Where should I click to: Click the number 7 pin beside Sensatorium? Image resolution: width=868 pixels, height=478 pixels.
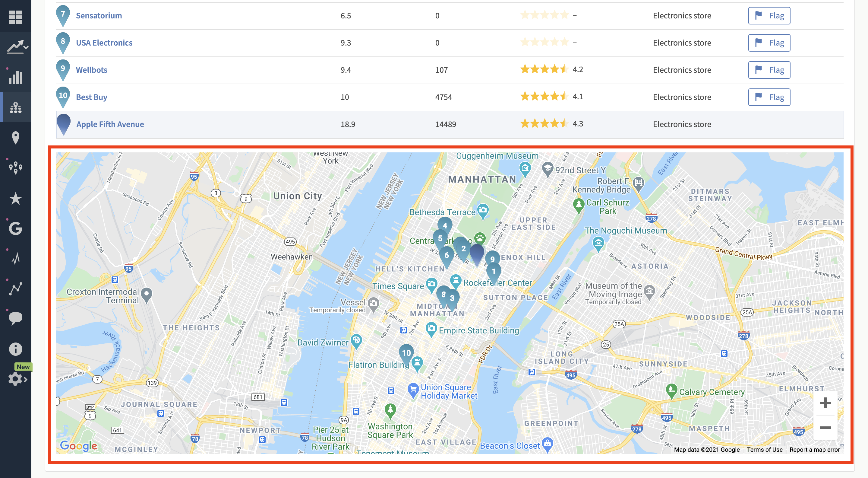click(63, 16)
